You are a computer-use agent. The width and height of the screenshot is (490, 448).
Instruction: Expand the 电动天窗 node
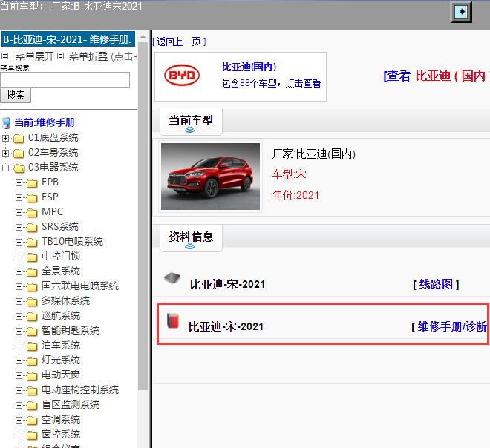click(x=19, y=375)
